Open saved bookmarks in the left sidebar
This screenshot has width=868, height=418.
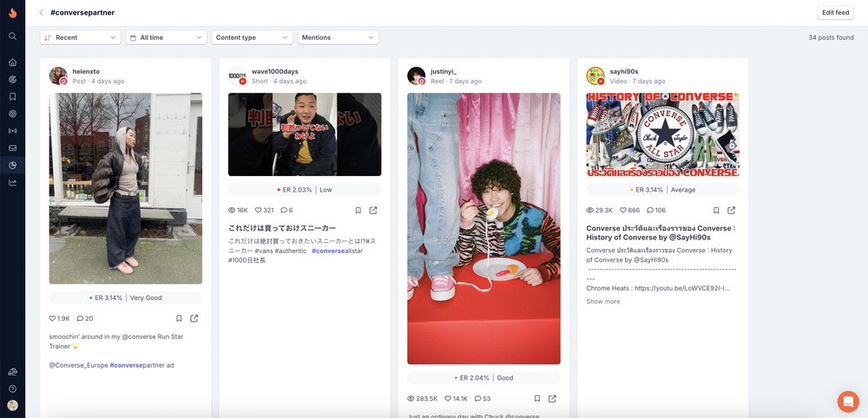point(13,97)
